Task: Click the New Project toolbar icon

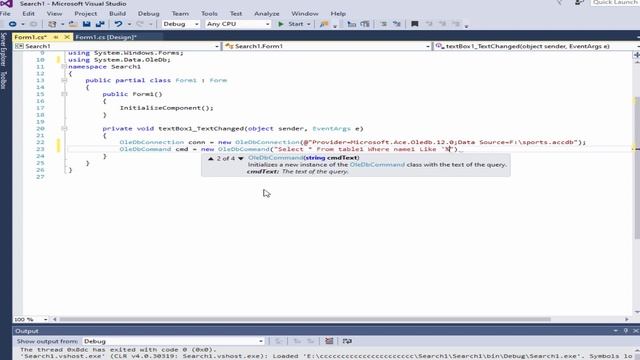Action: 52,24
